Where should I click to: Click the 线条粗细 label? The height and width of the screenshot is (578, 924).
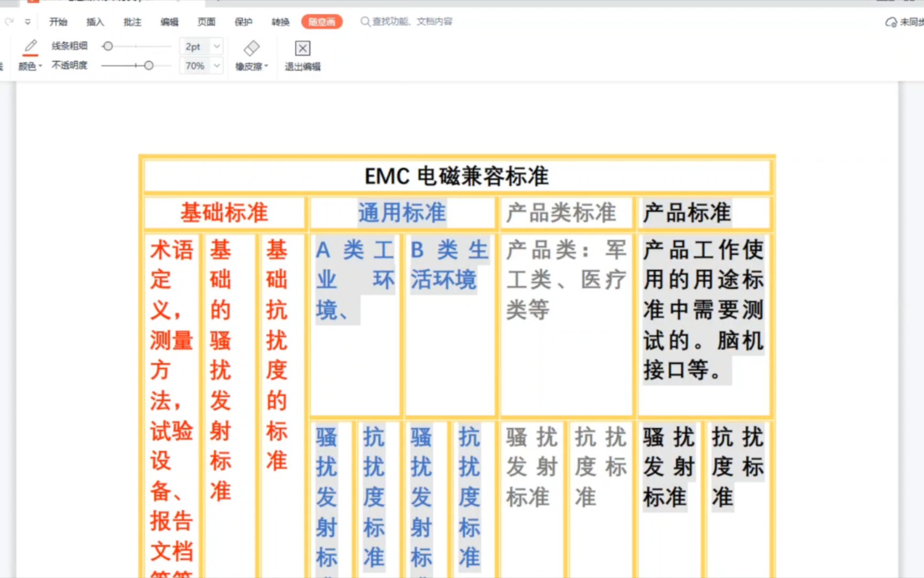(70, 46)
